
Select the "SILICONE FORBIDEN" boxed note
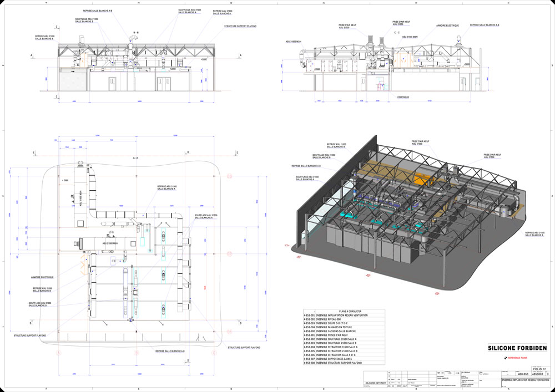517,348
